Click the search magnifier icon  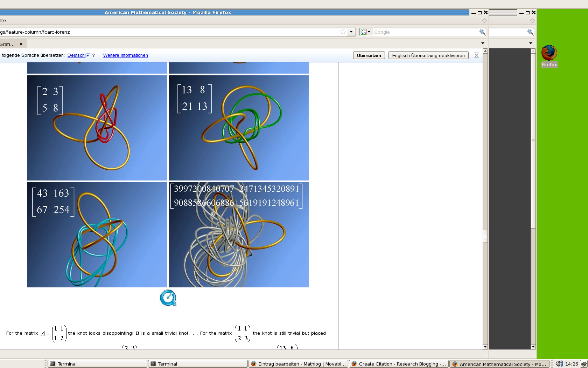(x=482, y=32)
